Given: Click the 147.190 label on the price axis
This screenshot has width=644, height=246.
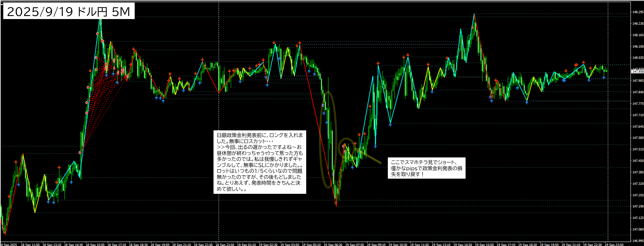Looking at the screenshot, I should [638, 206].
